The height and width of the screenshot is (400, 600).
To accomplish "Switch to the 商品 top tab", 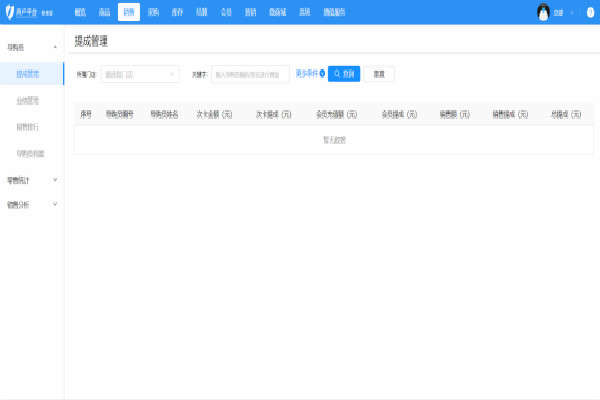I will [x=104, y=12].
